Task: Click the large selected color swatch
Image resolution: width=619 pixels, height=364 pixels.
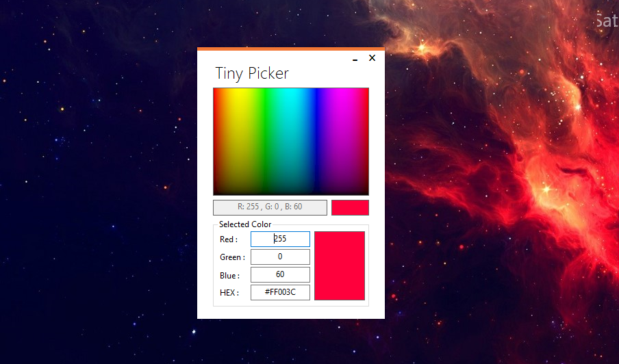Action: click(x=340, y=265)
